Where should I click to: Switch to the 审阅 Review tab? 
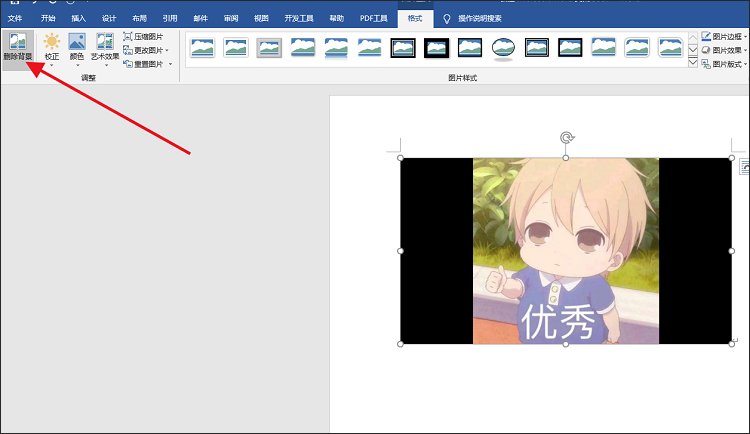pos(231,18)
